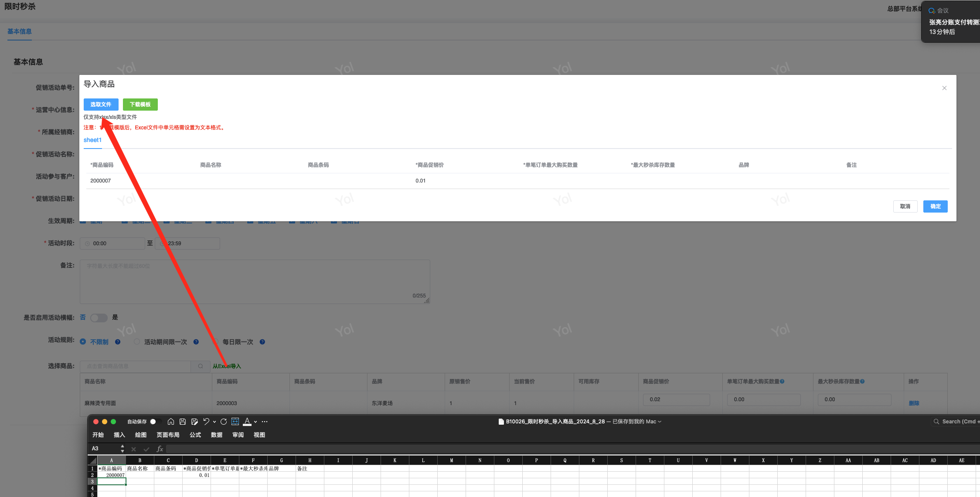
Task: Open the file title dropdown chevron in Excel
Action: pos(660,422)
